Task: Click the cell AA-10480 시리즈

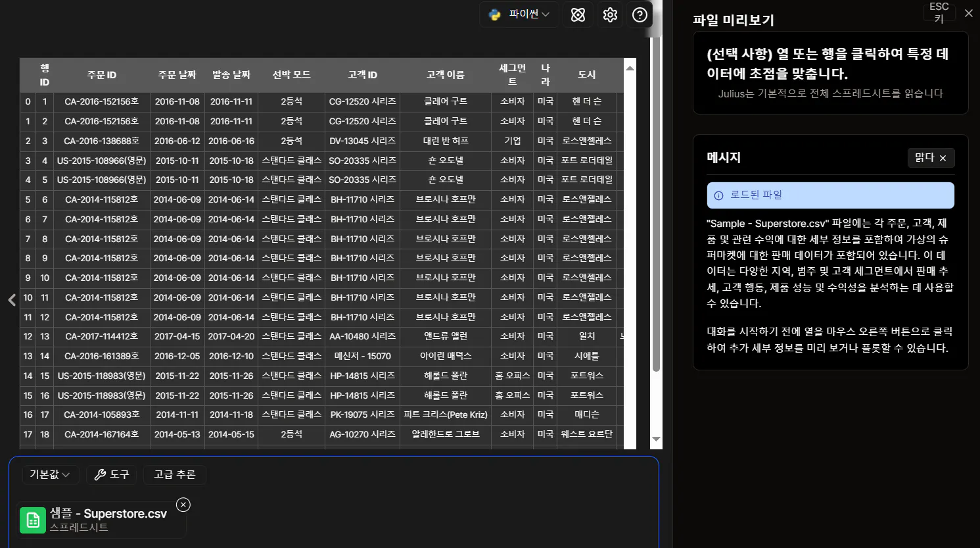Action: pos(363,336)
